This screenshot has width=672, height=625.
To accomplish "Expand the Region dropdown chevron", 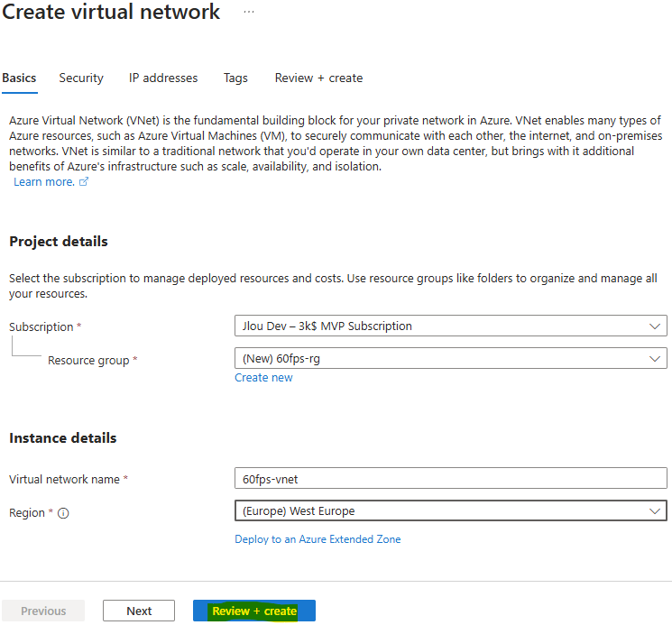I will tap(655, 510).
